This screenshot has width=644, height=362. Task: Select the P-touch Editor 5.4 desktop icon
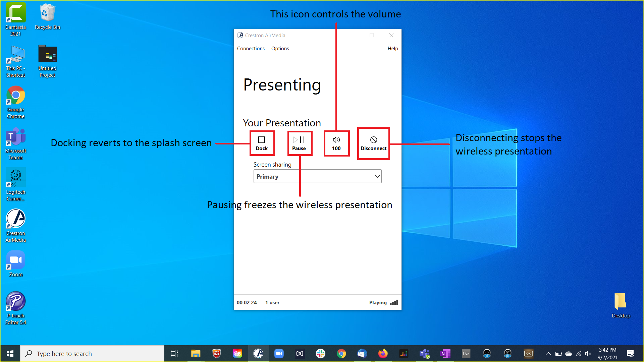pos(15,308)
